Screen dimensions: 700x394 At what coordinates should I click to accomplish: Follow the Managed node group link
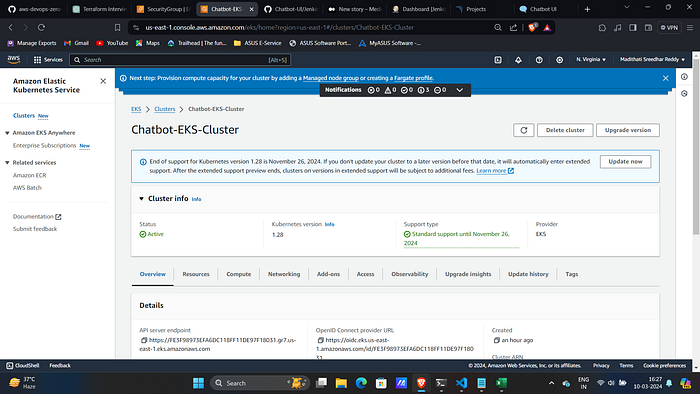(x=330, y=78)
